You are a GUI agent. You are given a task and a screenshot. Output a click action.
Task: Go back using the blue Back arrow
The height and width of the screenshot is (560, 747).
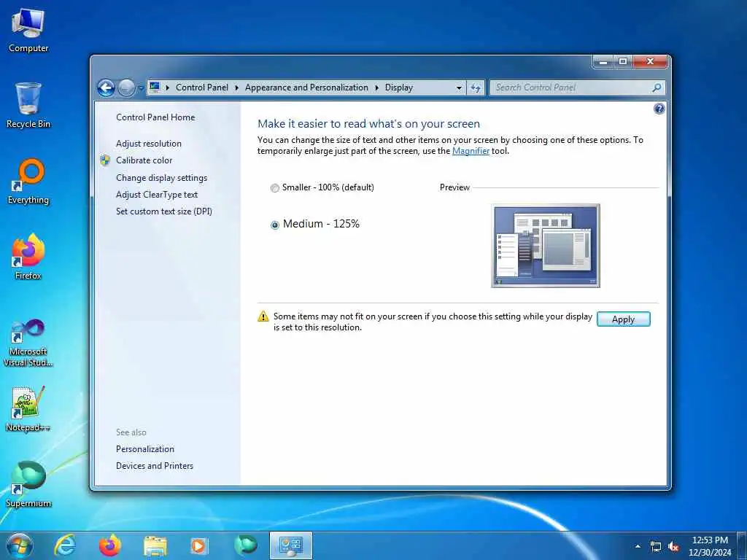(106, 87)
